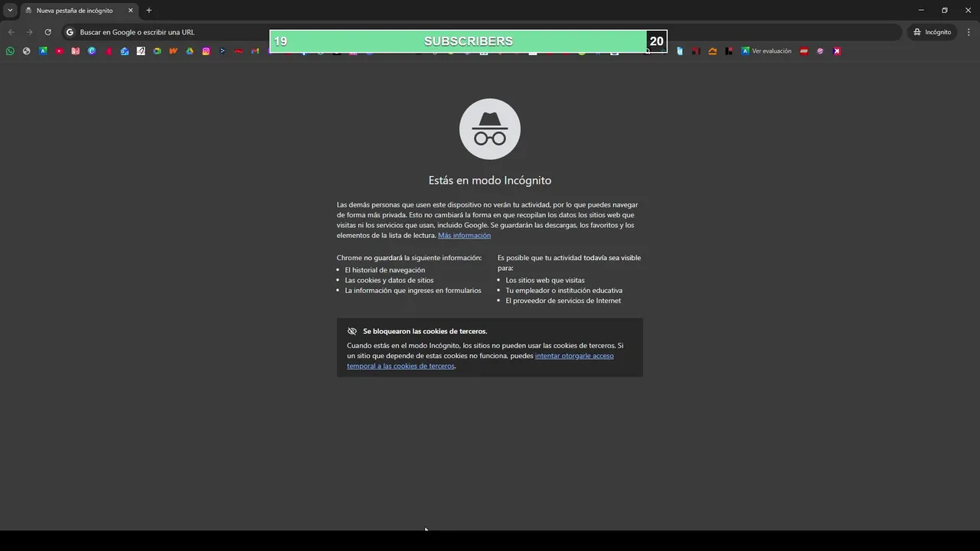Open the WhatsApp bookmark

[10, 51]
